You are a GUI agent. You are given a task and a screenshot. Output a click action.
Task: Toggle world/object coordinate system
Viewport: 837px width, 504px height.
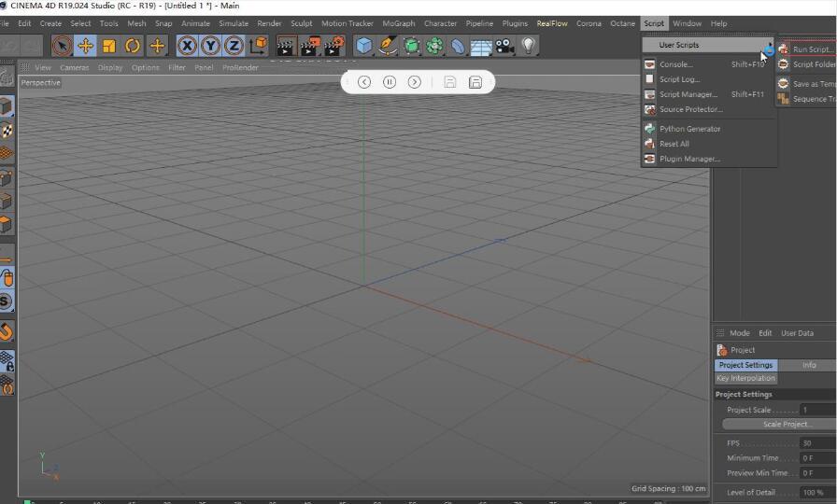point(259,46)
